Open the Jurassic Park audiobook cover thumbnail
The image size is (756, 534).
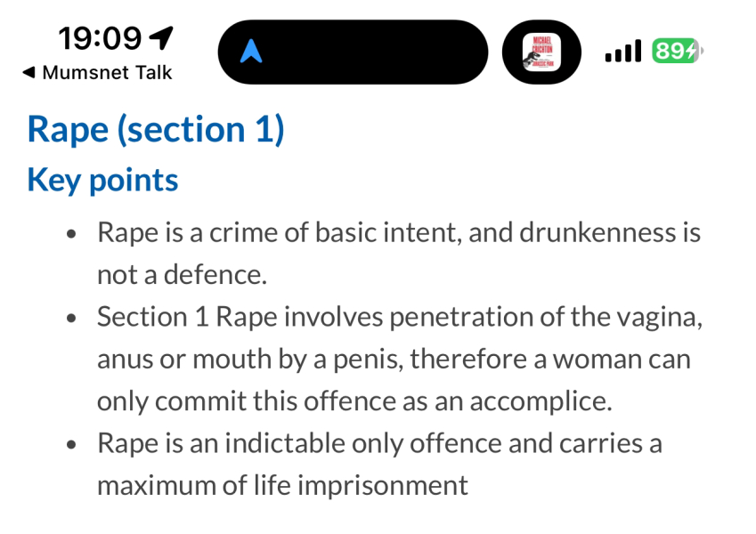click(x=541, y=53)
